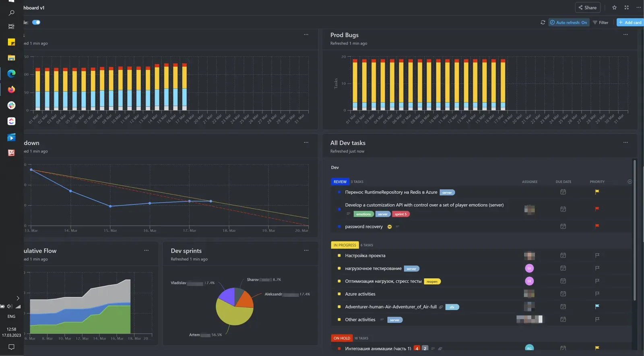Open task Оптимизация нагрузок, стресс тесты
This screenshot has height=356, width=644.
[383, 281]
